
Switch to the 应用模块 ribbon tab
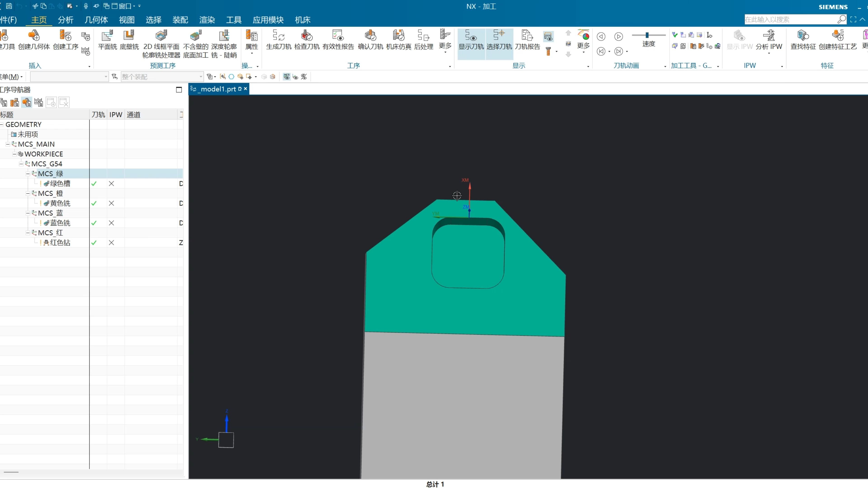(268, 20)
